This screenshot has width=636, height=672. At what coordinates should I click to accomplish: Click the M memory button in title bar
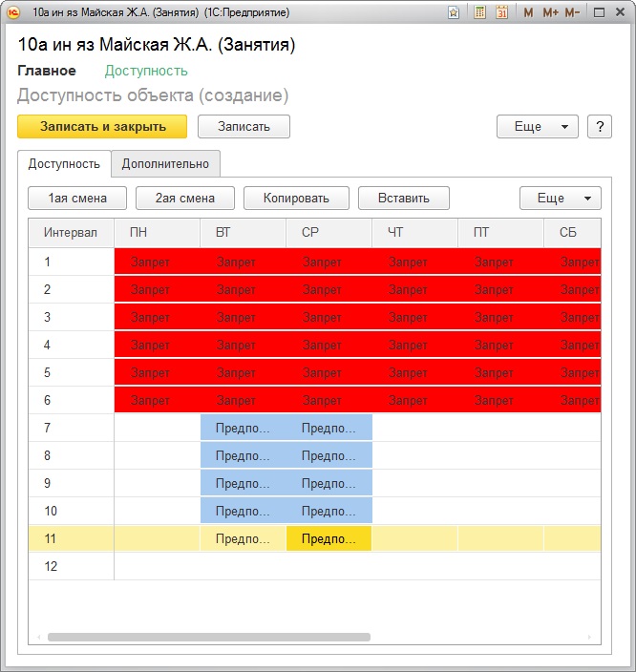click(528, 12)
